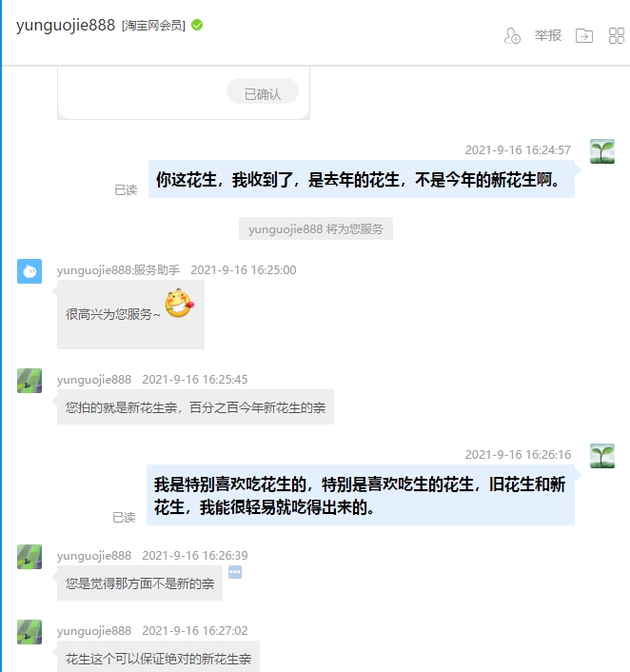Open the four-squares apps grid icon
The height and width of the screenshot is (672, 630).
[617, 35]
